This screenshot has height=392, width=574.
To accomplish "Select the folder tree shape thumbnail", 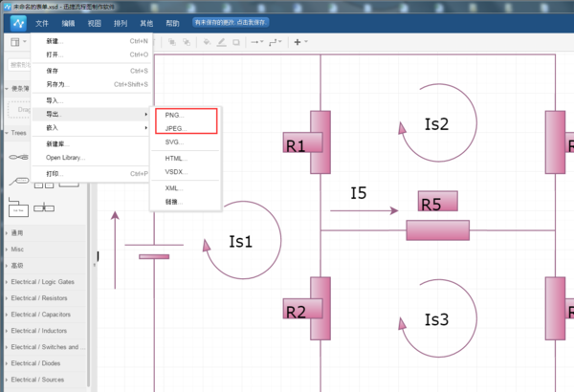I will pos(18,207).
